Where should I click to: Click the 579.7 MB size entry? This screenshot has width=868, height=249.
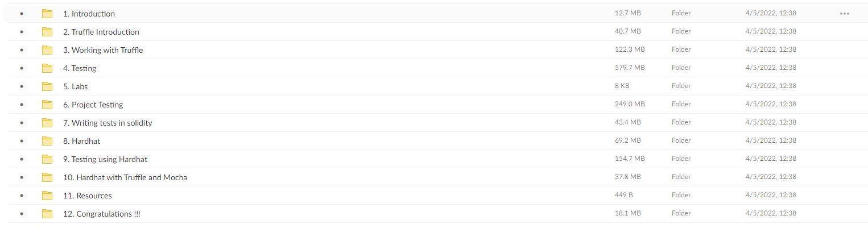coord(630,68)
